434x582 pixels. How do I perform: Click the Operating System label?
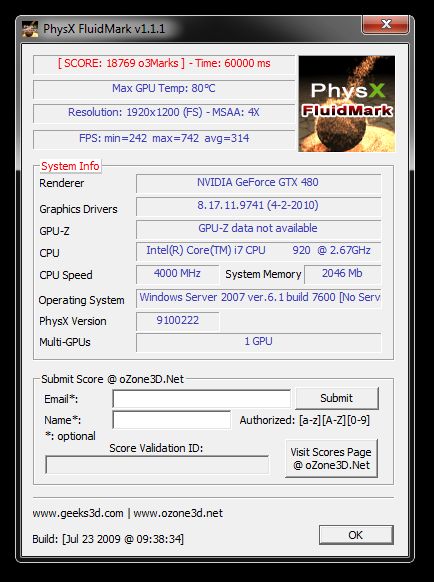[81, 300]
